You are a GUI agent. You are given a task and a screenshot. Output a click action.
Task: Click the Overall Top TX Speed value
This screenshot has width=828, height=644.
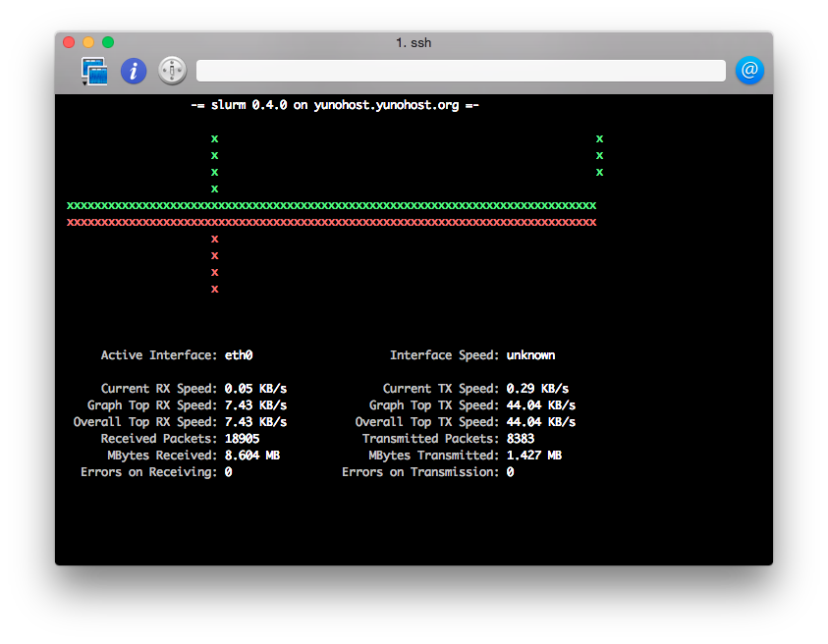[x=541, y=422]
